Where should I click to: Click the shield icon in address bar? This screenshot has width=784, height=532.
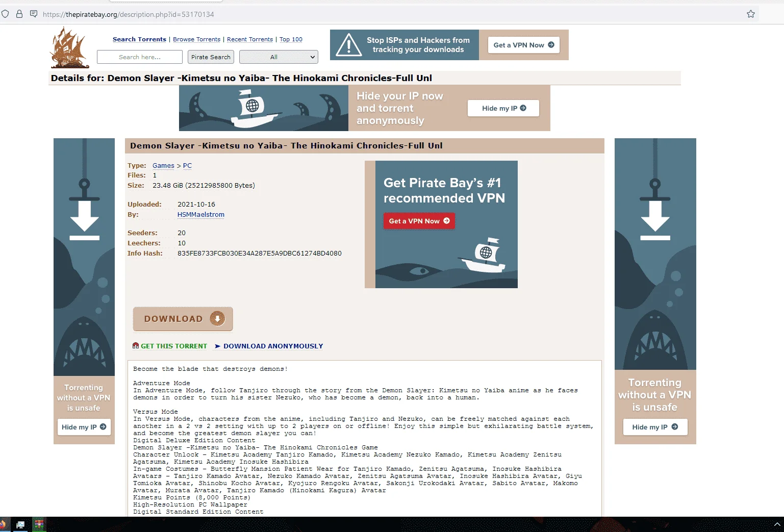pos(5,14)
